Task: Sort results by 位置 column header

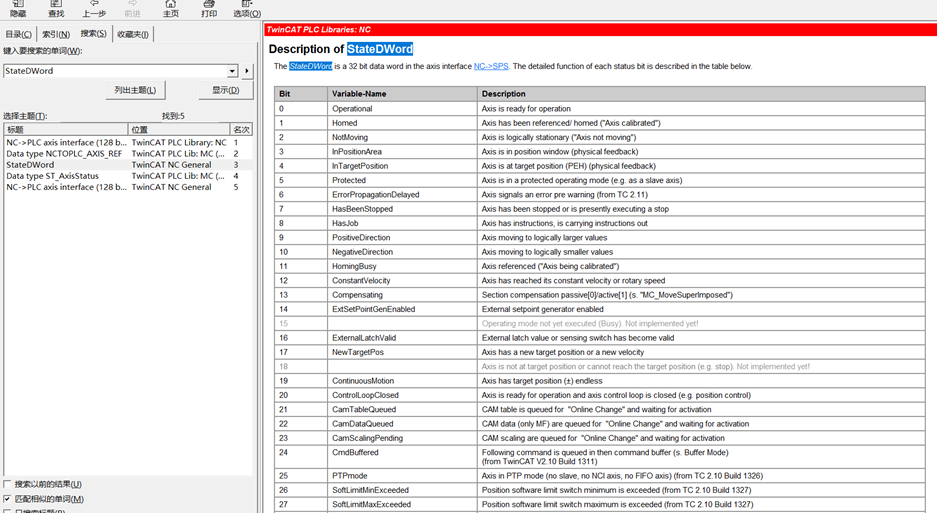Action: (x=179, y=130)
